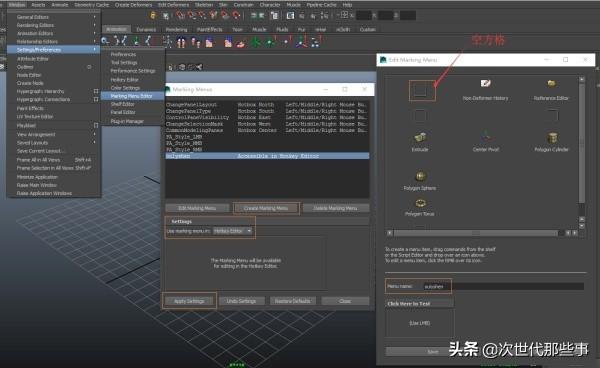This screenshot has height=368, width=600.
Task: Open the Window menu in menu bar
Action: click(x=17, y=5)
